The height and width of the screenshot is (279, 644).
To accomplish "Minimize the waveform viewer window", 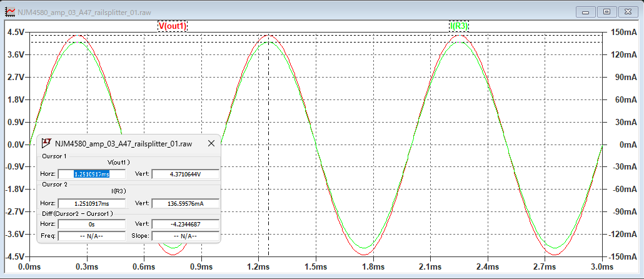I will [x=586, y=11].
